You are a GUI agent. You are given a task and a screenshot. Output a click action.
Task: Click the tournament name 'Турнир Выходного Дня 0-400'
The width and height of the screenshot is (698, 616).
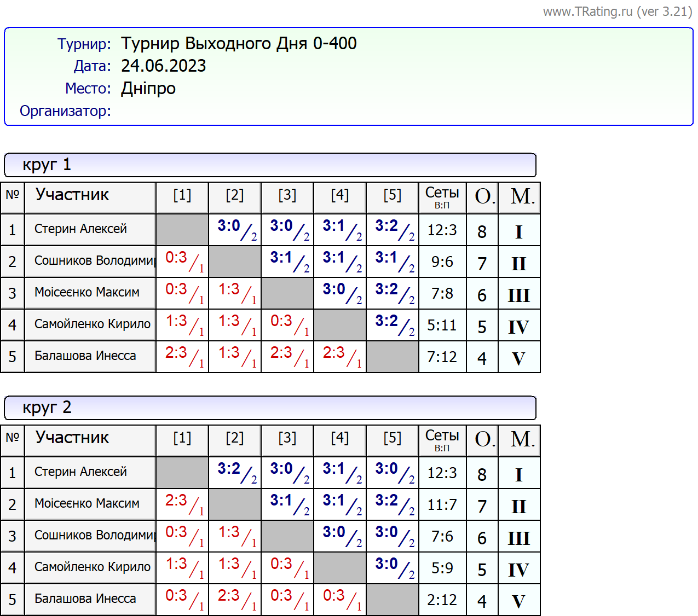pyautogui.click(x=239, y=43)
